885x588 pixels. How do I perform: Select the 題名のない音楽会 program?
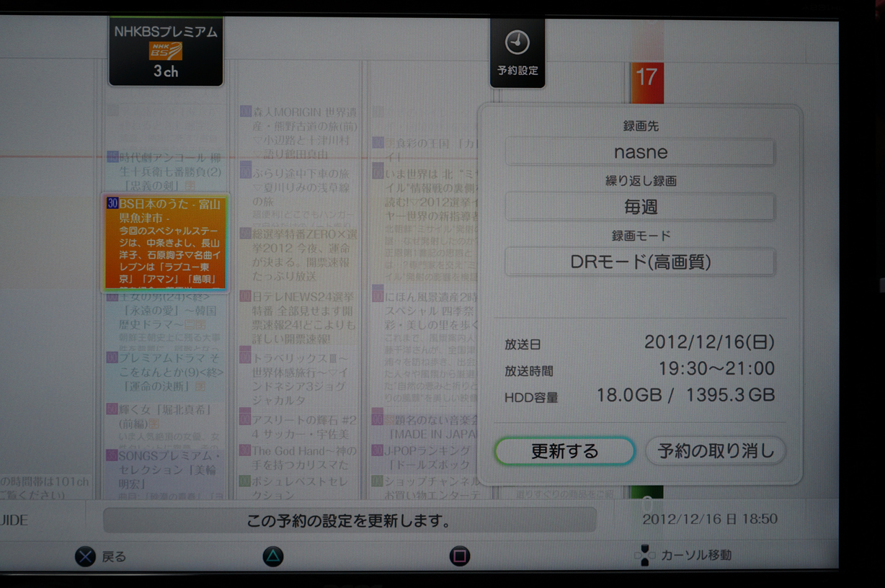(x=424, y=425)
